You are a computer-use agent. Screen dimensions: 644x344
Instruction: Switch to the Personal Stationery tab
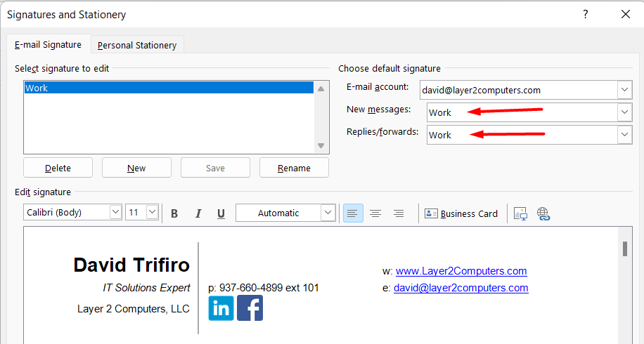click(x=137, y=45)
